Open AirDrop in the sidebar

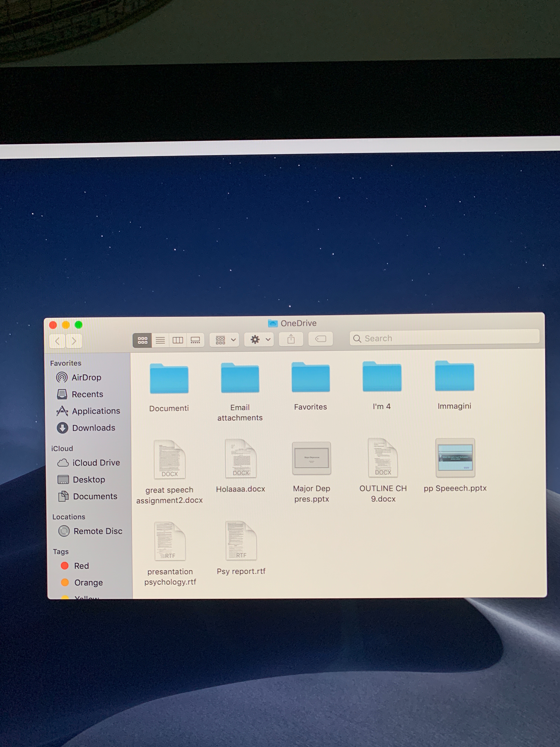point(86,378)
